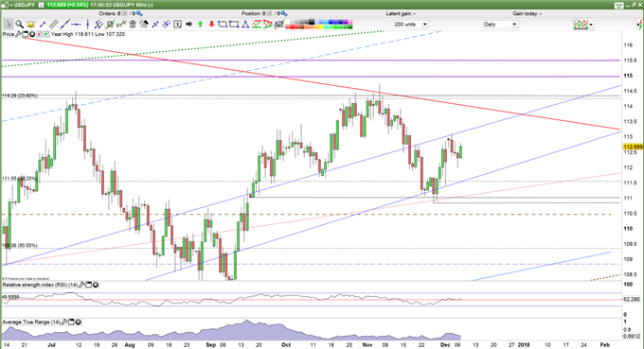Image resolution: width=644 pixels, height=349 pixels.
Task: Click the 2018 date axis label
Action: tap(524, 345)
